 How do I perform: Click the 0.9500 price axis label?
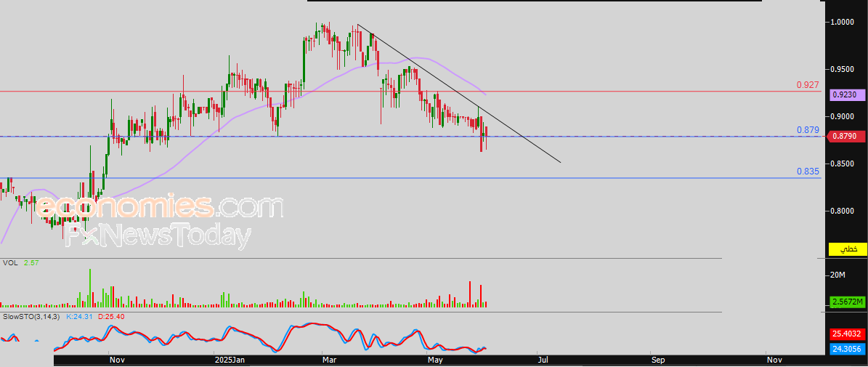(842, 69)
